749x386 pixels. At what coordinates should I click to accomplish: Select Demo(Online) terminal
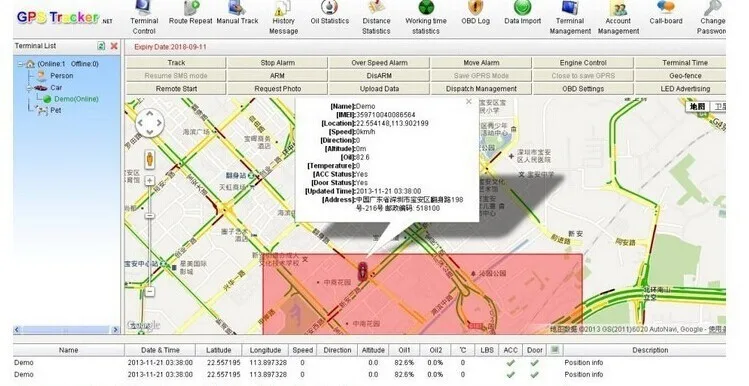click(x=76, y=99)
